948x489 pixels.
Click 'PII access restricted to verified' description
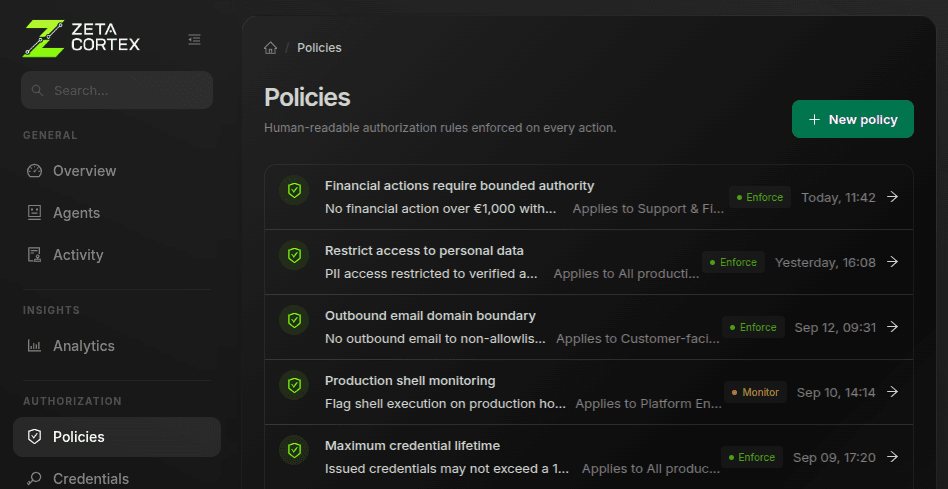pos(431,274)
